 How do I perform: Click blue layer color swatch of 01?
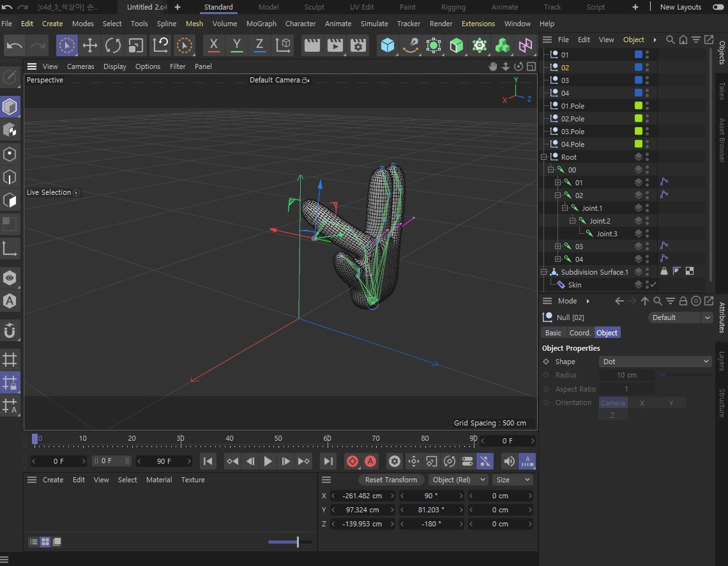point(639,55)
